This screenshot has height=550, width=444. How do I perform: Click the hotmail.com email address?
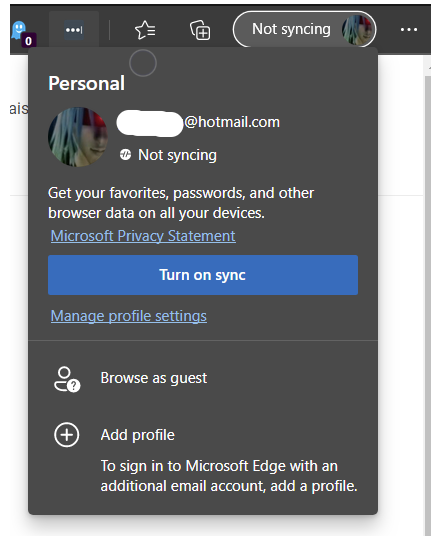click(x=198, y=122)
